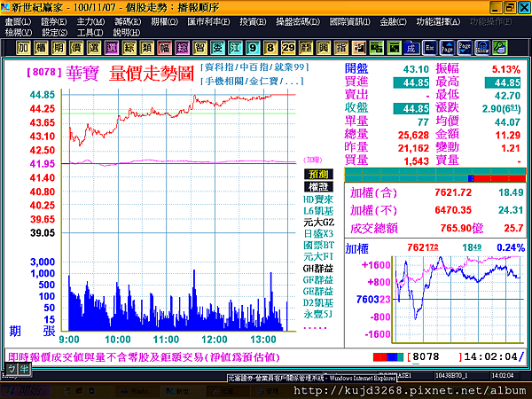Click the red 幅 toolbar icon
Screen dimensions: 532x399
[x=164, y=48]
